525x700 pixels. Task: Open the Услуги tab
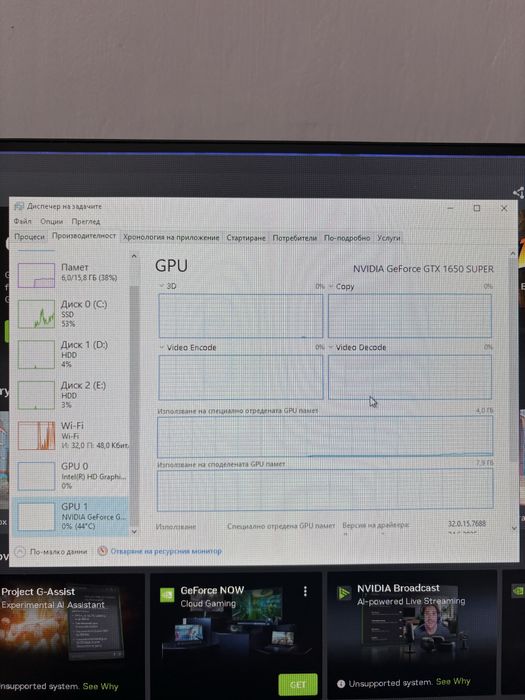(x=388, y=238)
